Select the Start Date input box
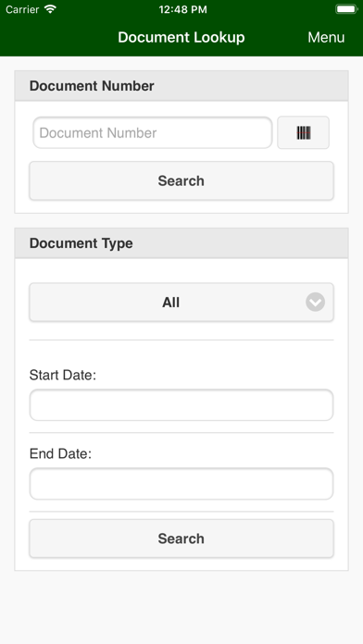This screenshot has width=363, height=644. coord(181,405)
